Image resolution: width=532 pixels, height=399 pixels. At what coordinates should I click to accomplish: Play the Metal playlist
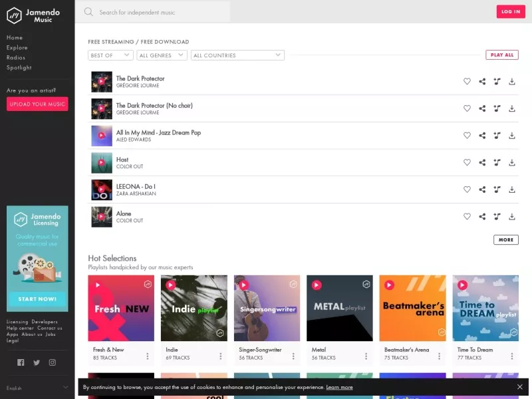pos(317,285)
